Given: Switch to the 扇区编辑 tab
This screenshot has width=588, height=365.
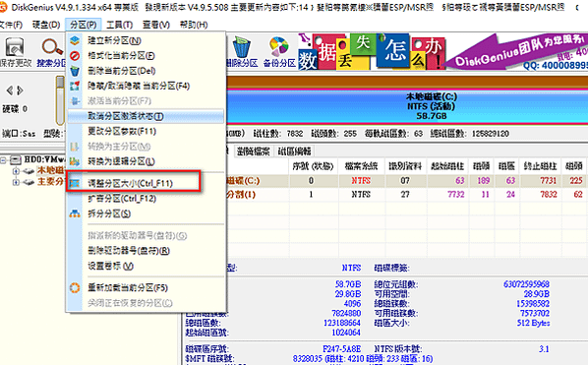Looking at the screenshot, I should [294, 152].
